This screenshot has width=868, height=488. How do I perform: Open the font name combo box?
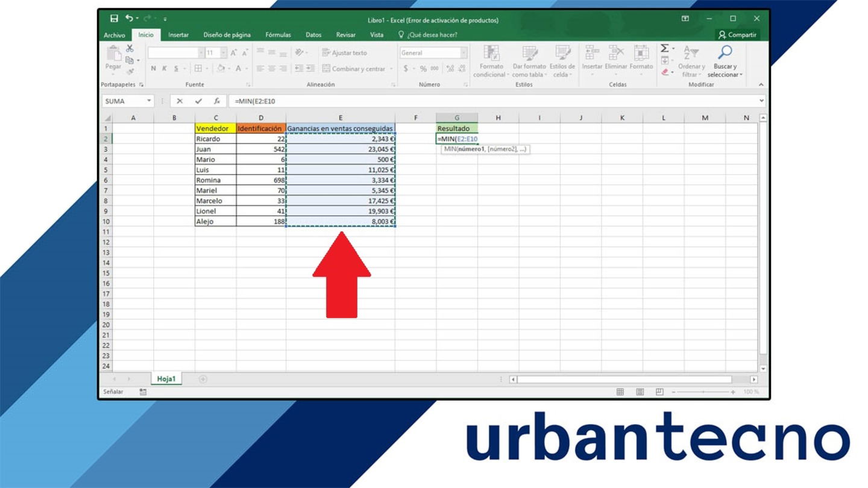click(x=175, y=53)
